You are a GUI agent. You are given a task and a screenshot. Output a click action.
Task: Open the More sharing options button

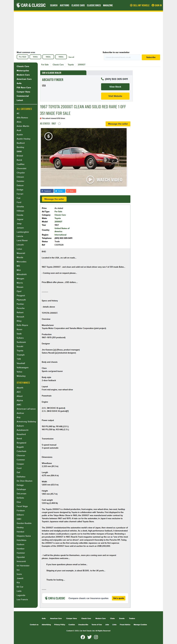pyautogui.click(x=71, y=191)
